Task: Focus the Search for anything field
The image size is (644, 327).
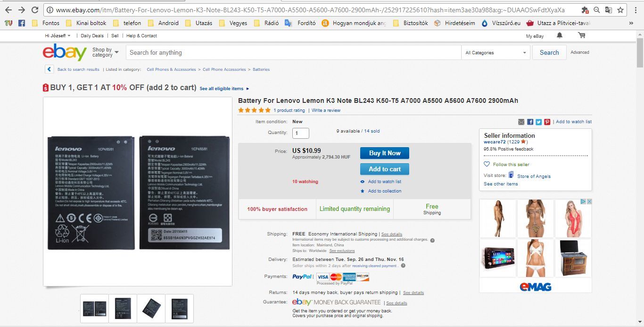Action: (293, 52)
